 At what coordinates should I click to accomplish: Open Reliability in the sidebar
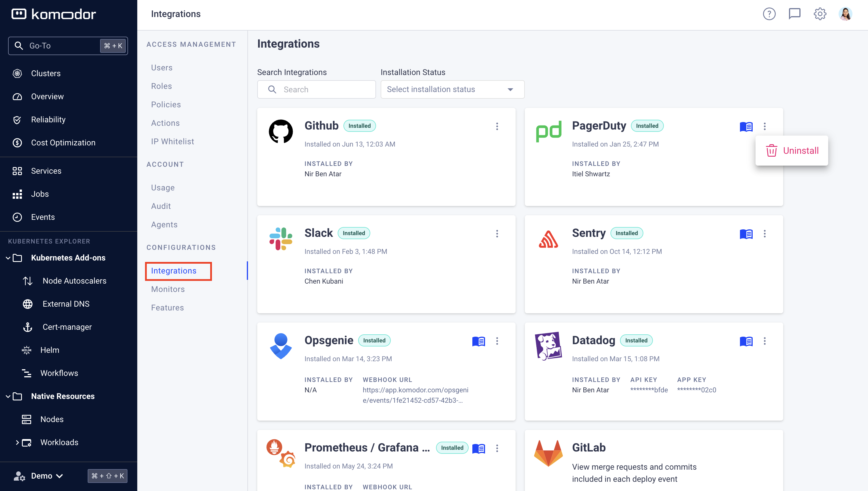pyautogui.click(x=48, y=120)
